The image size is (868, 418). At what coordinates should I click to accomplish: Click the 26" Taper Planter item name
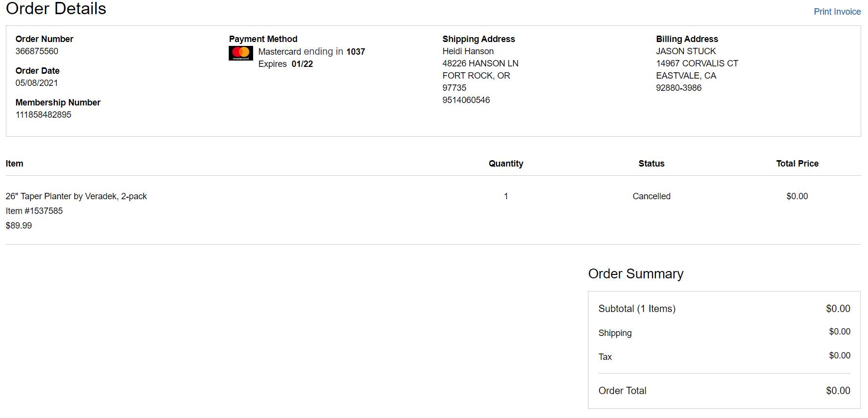76,196
